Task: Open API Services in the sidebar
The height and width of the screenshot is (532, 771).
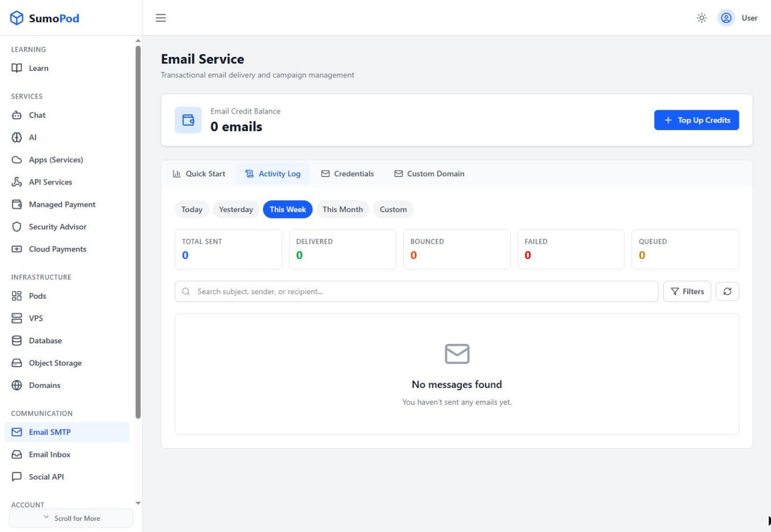Action: (67, 182)
